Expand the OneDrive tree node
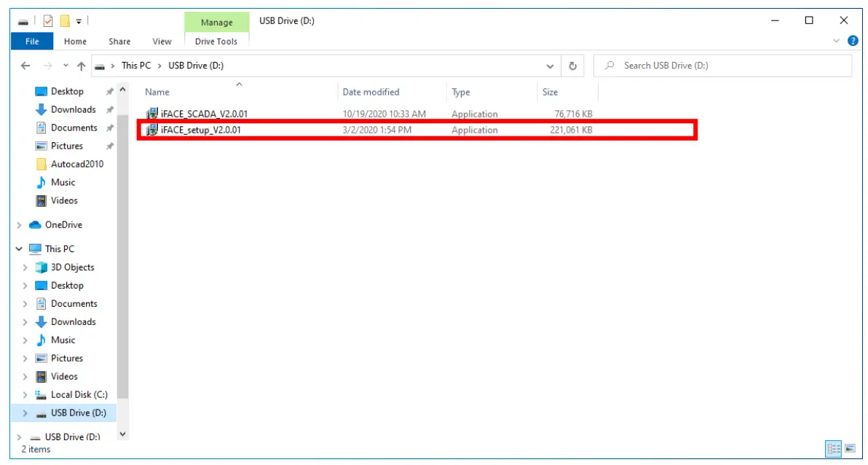Image resolution: width=868 pixels, height=465 pixels. [19, 225]
